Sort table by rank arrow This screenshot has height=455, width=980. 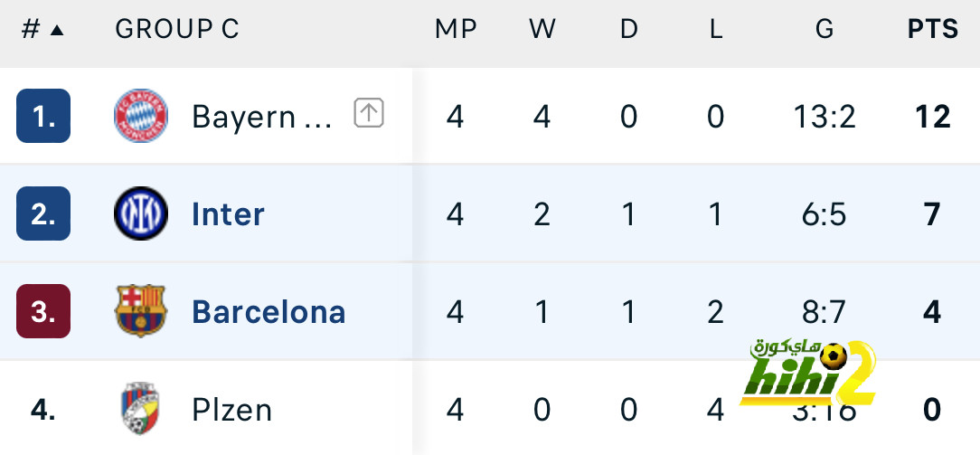pos(57,30)
